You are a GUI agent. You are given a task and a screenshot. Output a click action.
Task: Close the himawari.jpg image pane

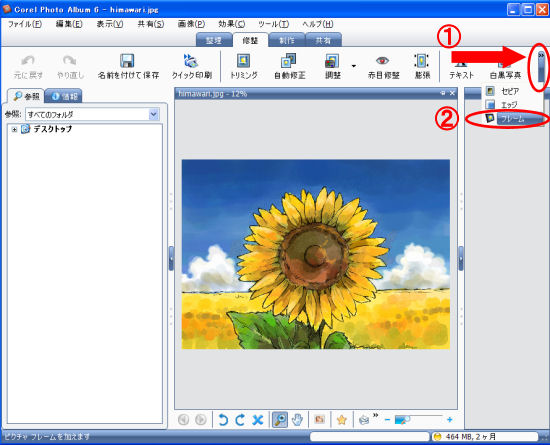pos(452,93)
